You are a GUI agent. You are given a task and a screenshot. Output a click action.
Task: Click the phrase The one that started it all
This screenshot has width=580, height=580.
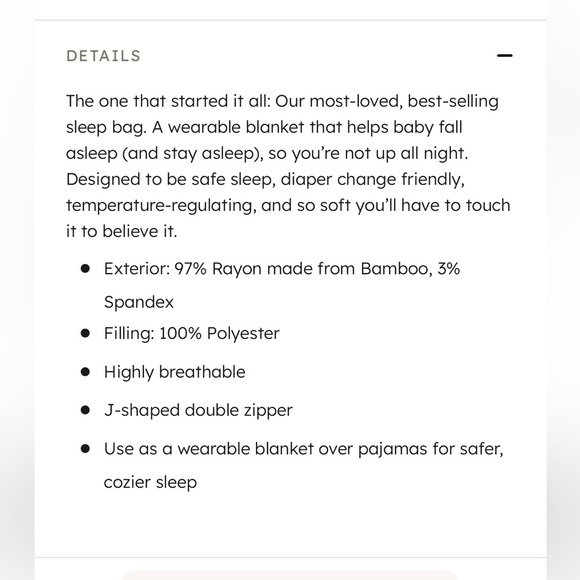[x=168, y=101]
